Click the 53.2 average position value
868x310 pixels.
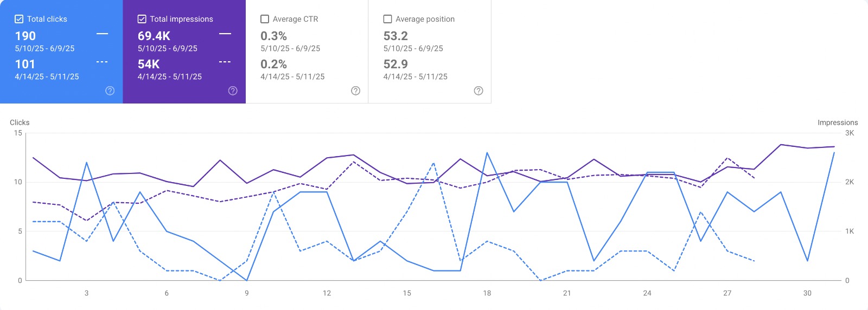395,36
